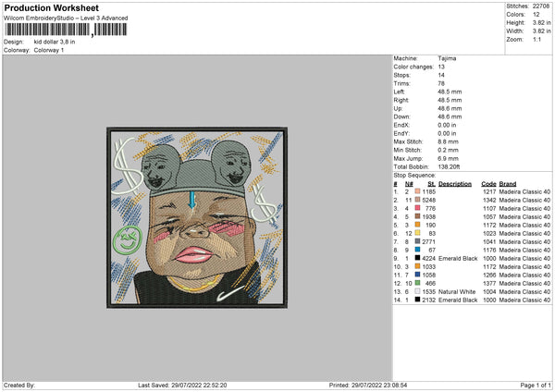Click 'Emerald Black' description in row 9
Viewport: 555px width, 392px height.
click(458, 258)
